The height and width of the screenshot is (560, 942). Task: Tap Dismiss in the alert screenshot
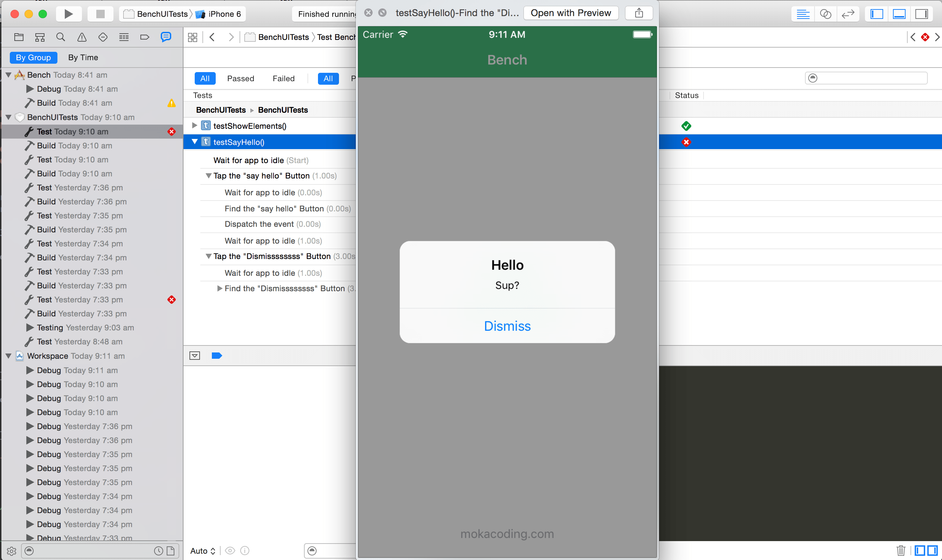507,325
